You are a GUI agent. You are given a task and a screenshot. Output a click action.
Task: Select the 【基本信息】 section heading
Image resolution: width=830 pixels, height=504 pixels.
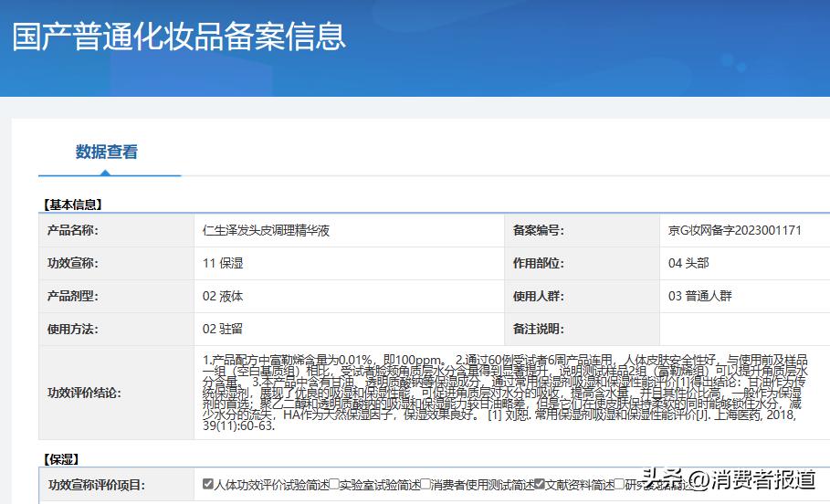point(72,205)
